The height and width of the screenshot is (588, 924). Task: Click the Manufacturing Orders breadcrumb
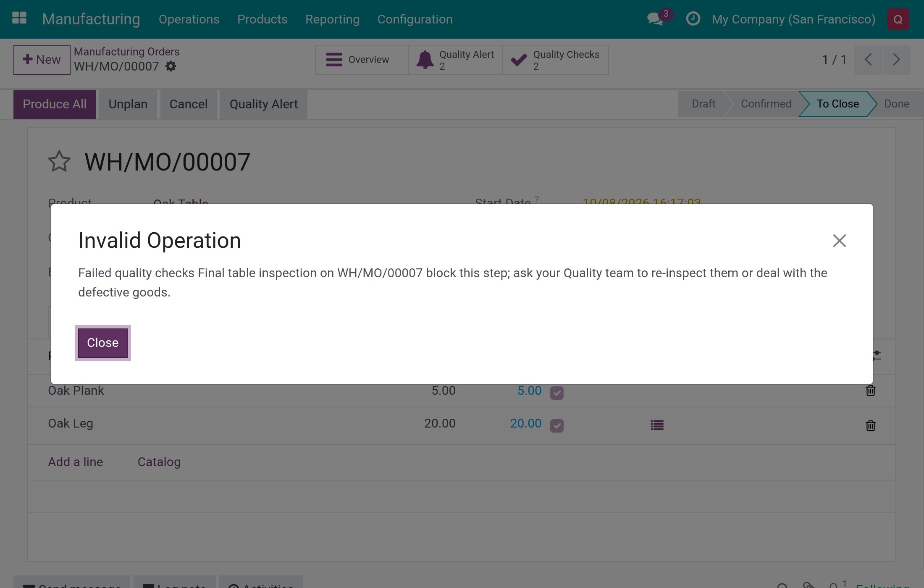[127, 52]
